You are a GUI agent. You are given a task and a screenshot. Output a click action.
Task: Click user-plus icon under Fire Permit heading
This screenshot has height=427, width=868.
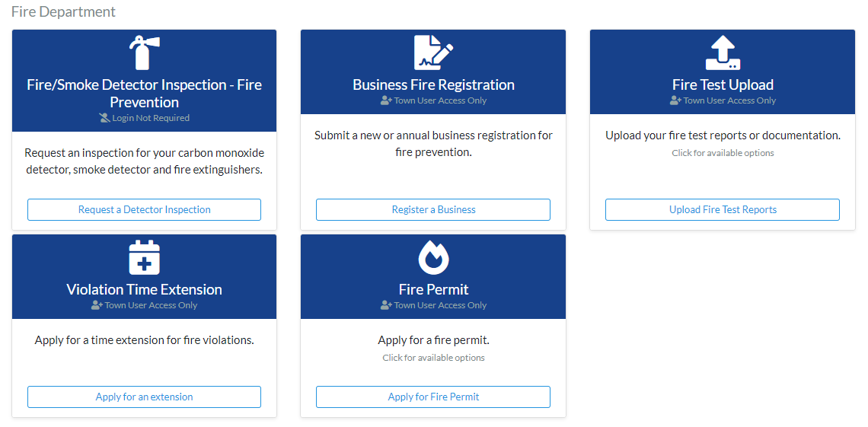click(x=386, y=305)
